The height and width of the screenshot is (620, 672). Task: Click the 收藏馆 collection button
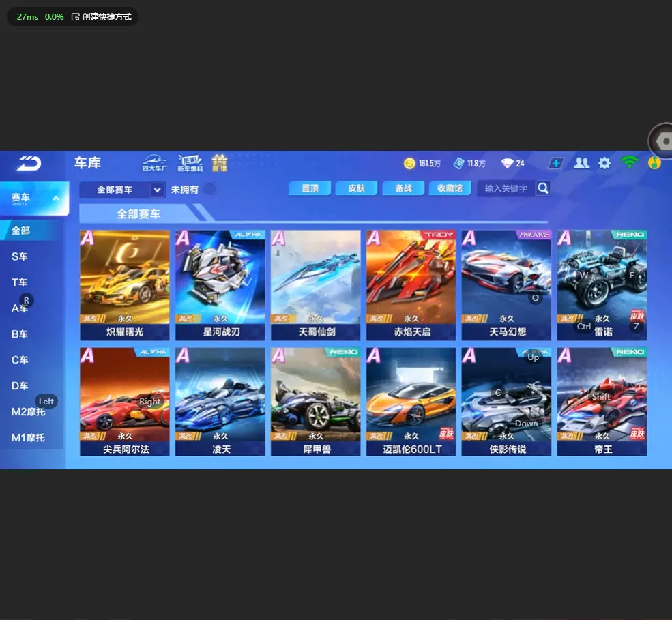[x=450, y=188]
